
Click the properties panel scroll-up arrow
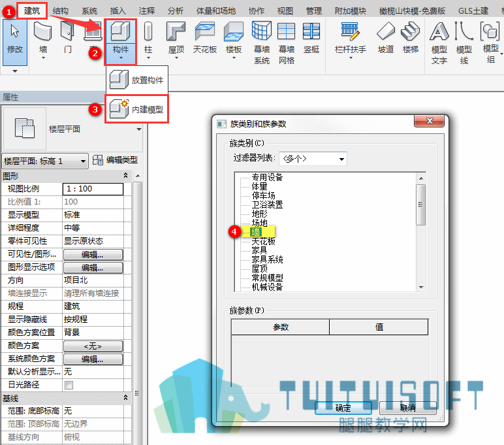138,176
